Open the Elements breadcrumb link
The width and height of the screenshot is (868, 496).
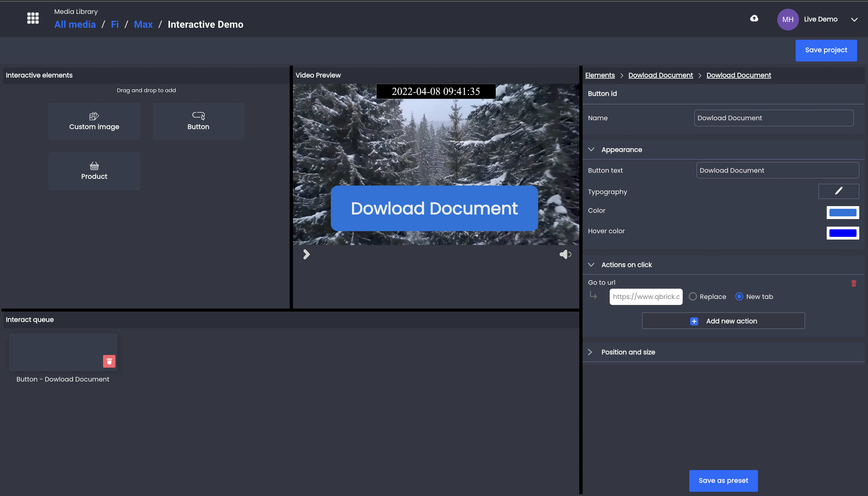point(600,75)
